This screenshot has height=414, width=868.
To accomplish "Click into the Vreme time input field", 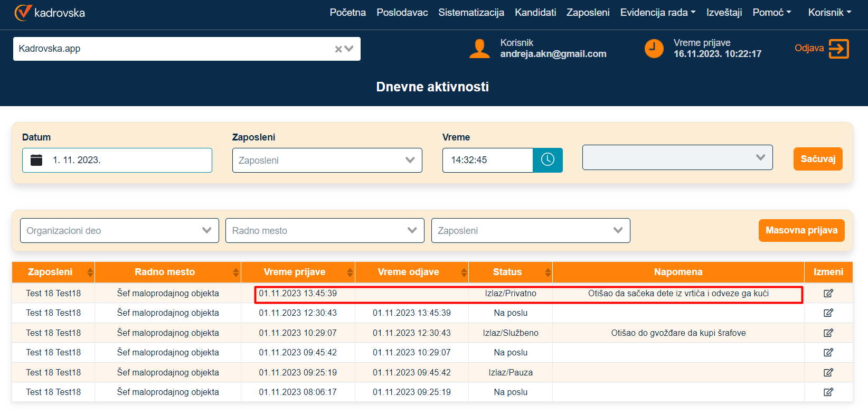I will [x=487, y=160].
